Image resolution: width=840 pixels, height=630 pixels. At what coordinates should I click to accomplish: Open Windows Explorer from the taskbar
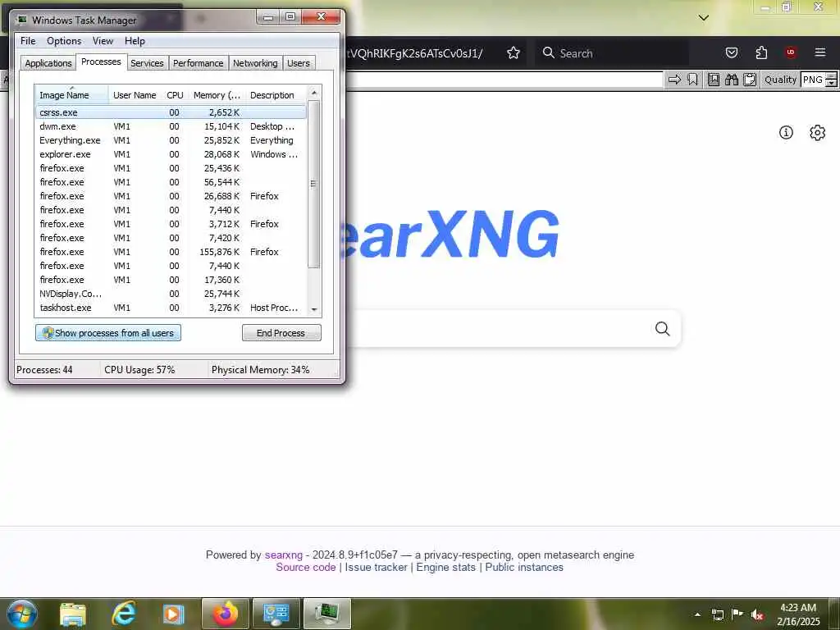[x=73, y=614]
